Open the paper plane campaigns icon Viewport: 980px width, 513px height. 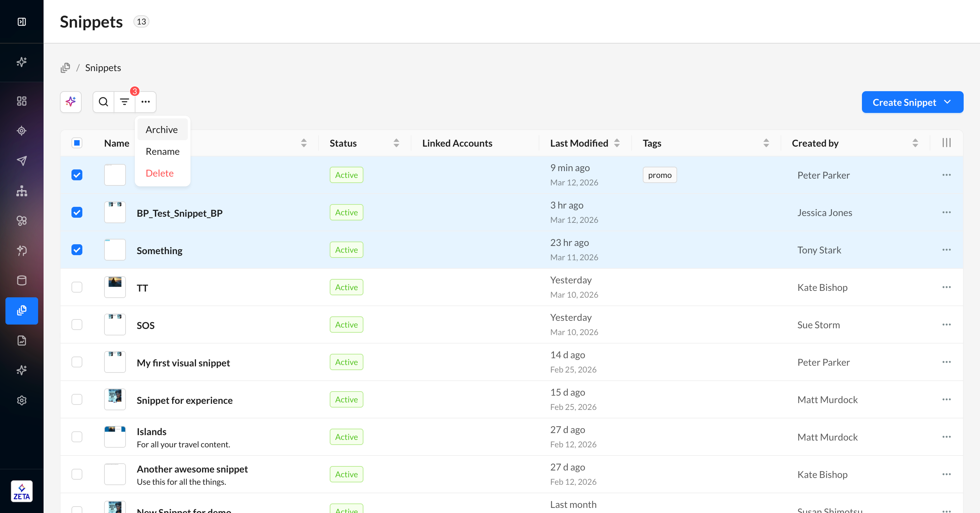click(22, 161)
